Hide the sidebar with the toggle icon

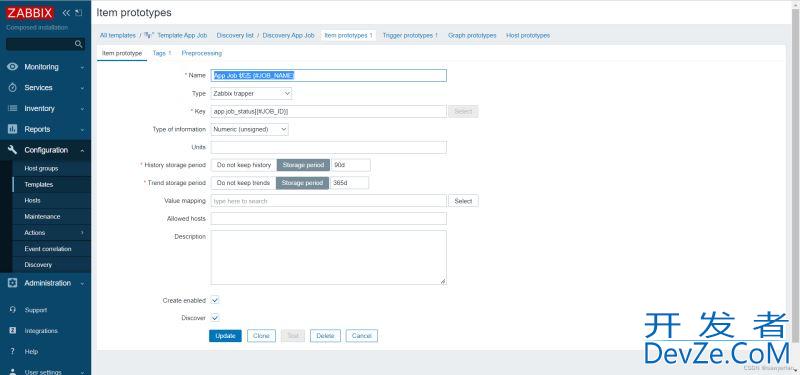[x=79, y=13]
